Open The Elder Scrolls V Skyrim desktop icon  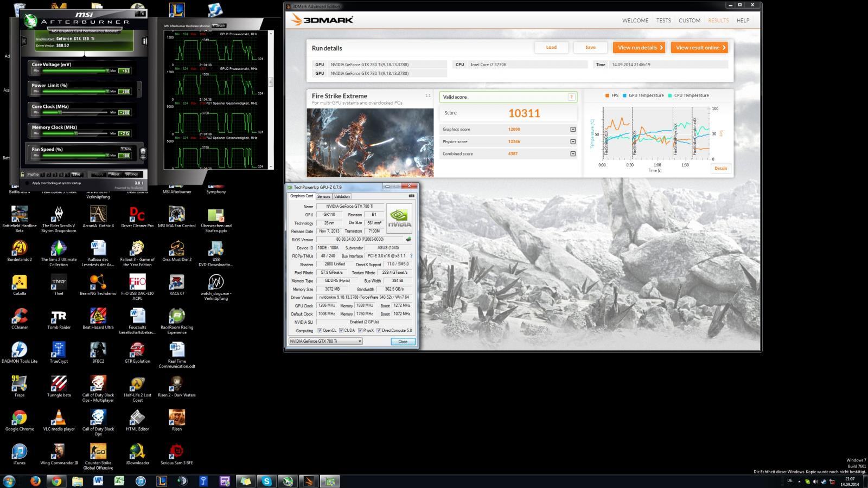tap(59, 219)
